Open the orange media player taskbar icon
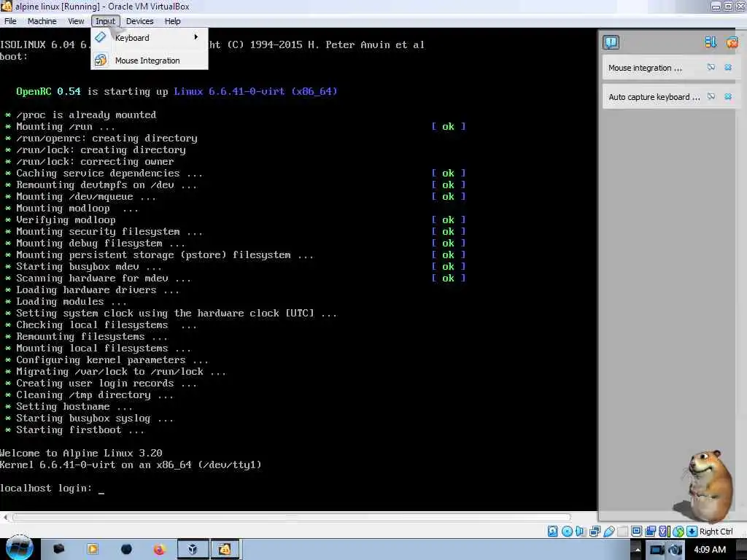Image resolution: width=747 pixels, height=560 pixels. pyautogui.click(x=93, y=549)
